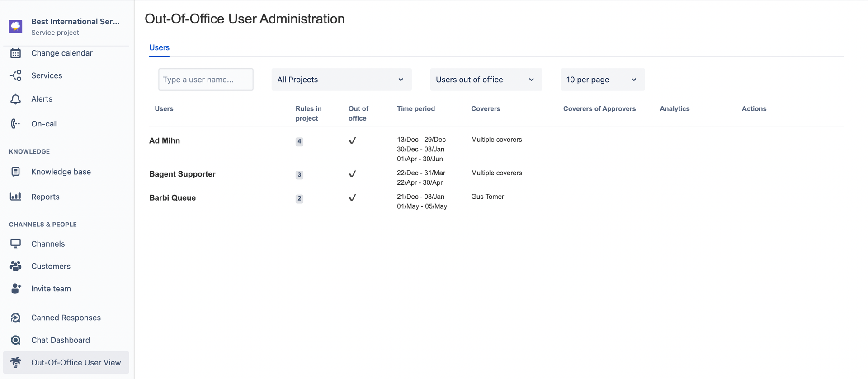Screen dimensions: 868x379
Task: Click Ad Mihn's out of office checkmark
Action: [x=353, y=140]
